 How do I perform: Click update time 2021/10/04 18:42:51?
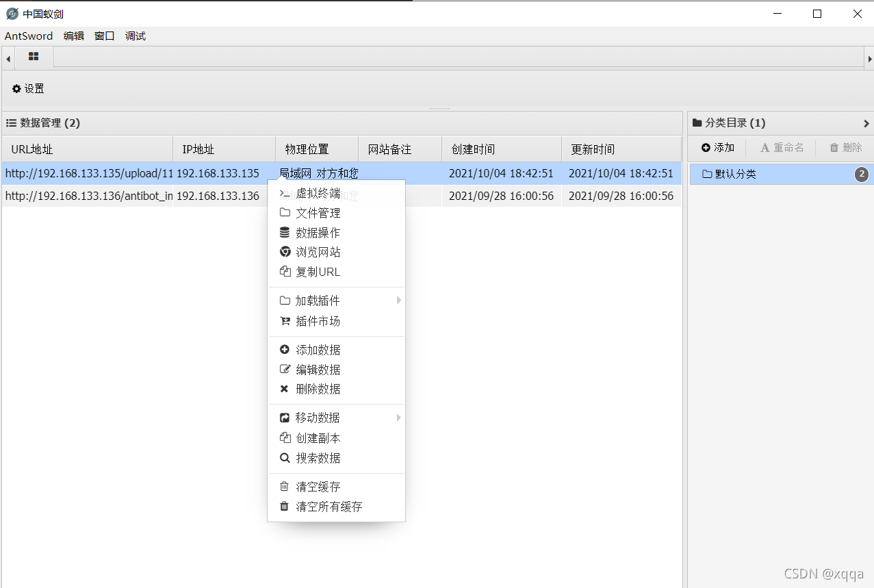(621, 174)
